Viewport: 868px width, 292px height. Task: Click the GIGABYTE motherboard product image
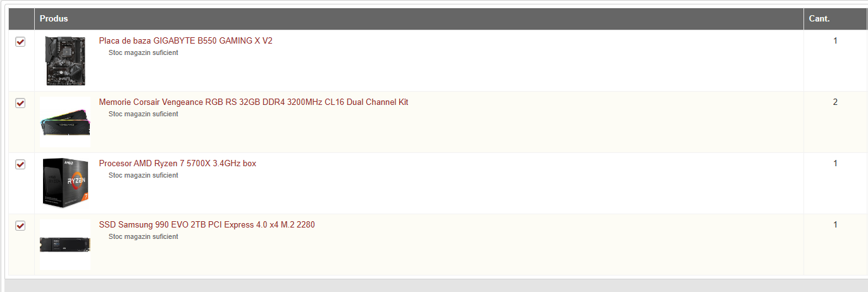tap(65, 61)
